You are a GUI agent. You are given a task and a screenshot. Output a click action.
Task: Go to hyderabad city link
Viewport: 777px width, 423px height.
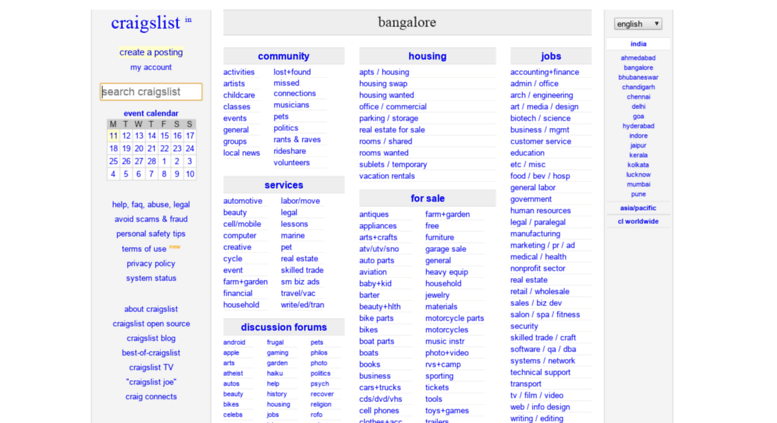pos(638,126)
